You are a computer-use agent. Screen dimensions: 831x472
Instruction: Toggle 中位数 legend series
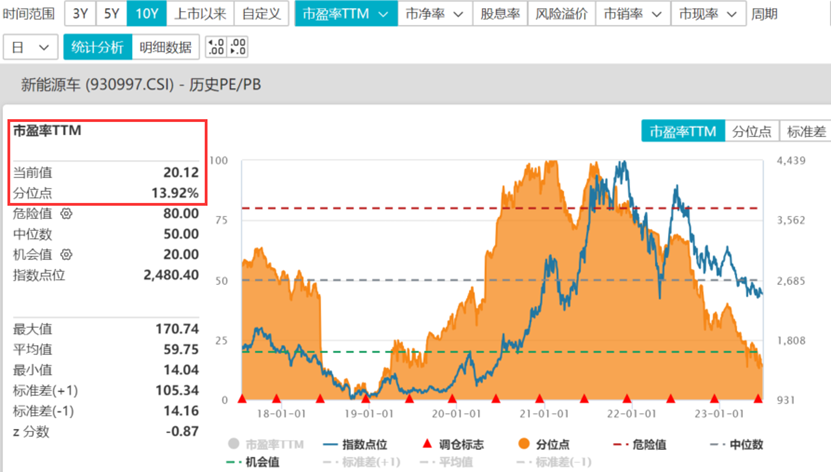736,444
